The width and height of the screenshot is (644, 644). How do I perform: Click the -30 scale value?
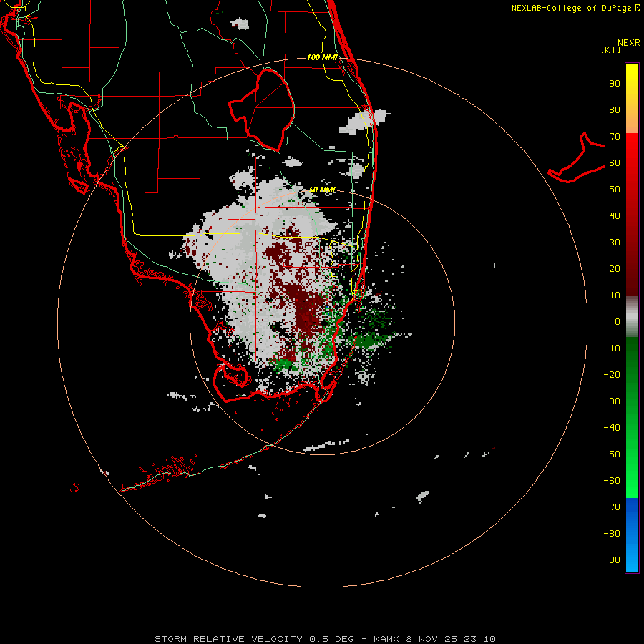[x=612, y=401]
